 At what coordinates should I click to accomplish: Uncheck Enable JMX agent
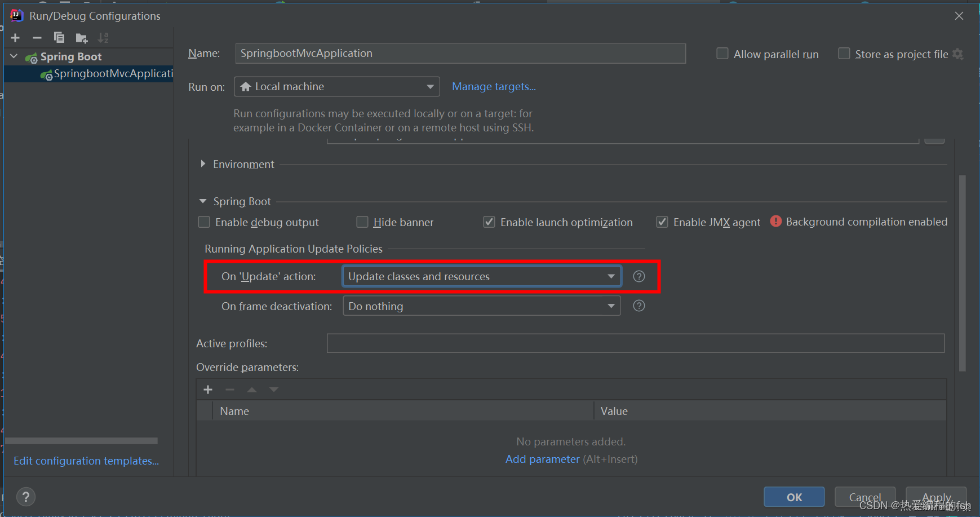(662, 222)
